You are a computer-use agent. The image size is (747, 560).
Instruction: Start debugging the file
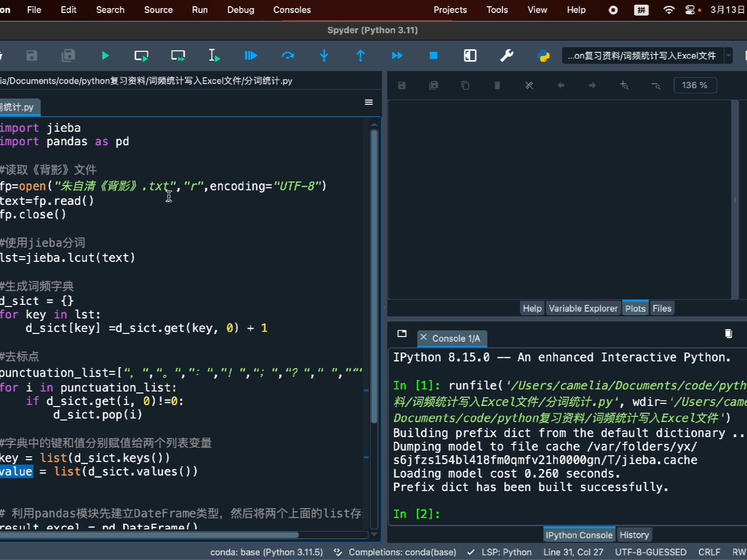[x=251, y=55]
